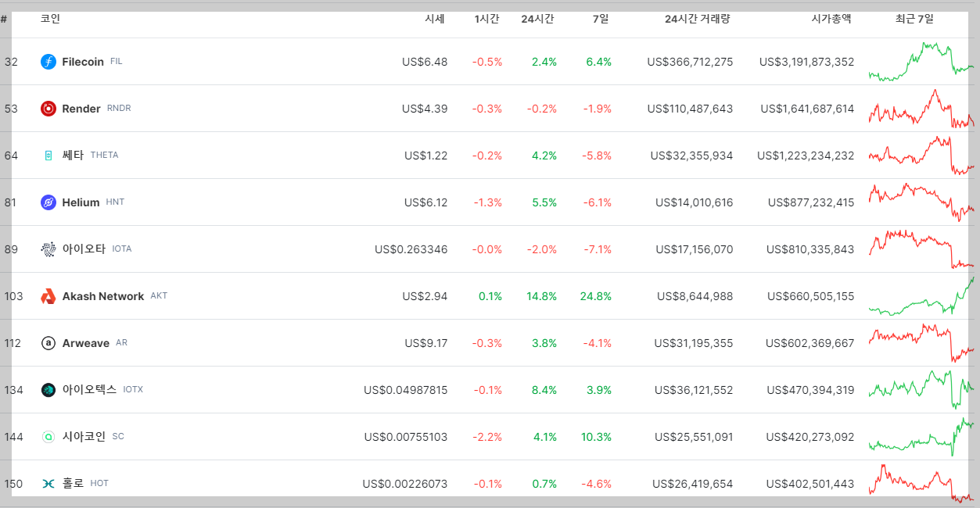View Render 7-day sparkline chart
Image resolution: width=980 pixels, height=508 pixels.
[921, 109]
